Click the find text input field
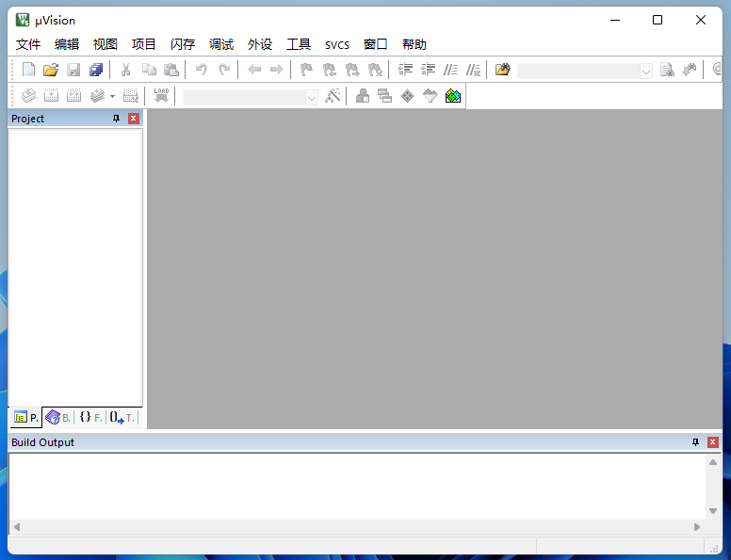Viewport: 731px width, 560px height. point(579,71)
